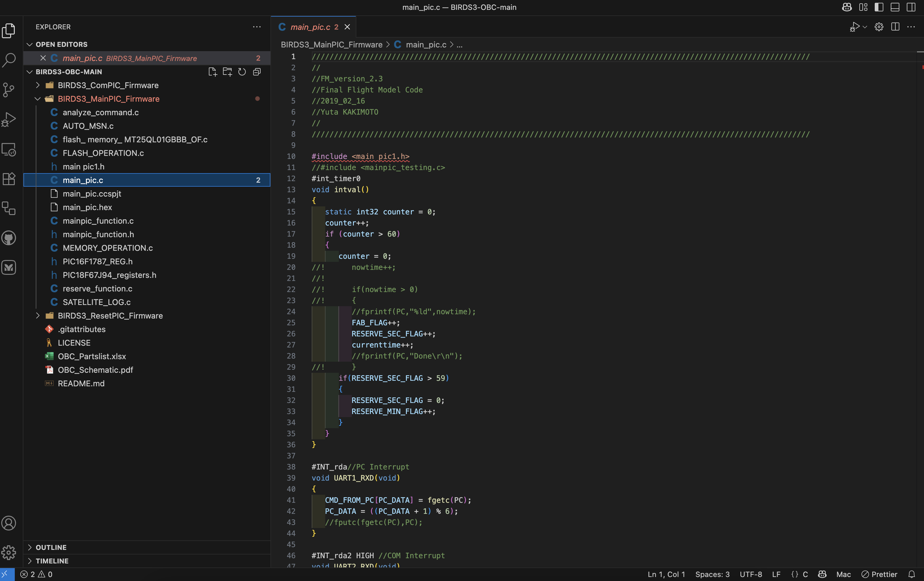Click Customize Layout icon in title bar

(863, 7)
